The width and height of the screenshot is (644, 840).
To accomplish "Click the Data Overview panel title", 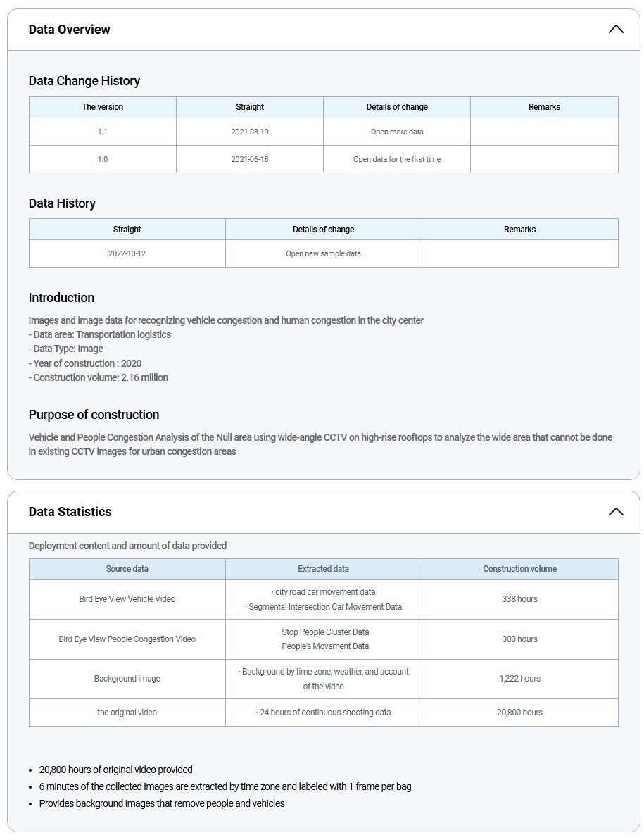I will 69,30.
